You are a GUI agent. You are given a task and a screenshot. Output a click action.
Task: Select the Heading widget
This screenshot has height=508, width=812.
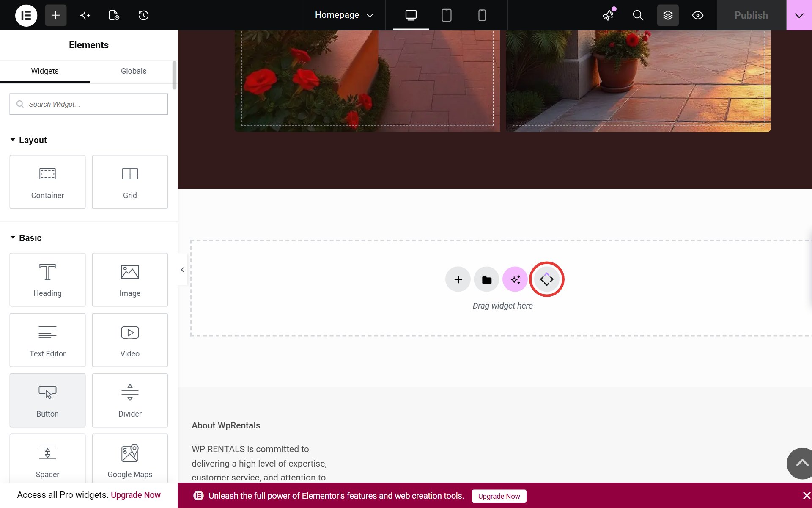pos(47,280)
